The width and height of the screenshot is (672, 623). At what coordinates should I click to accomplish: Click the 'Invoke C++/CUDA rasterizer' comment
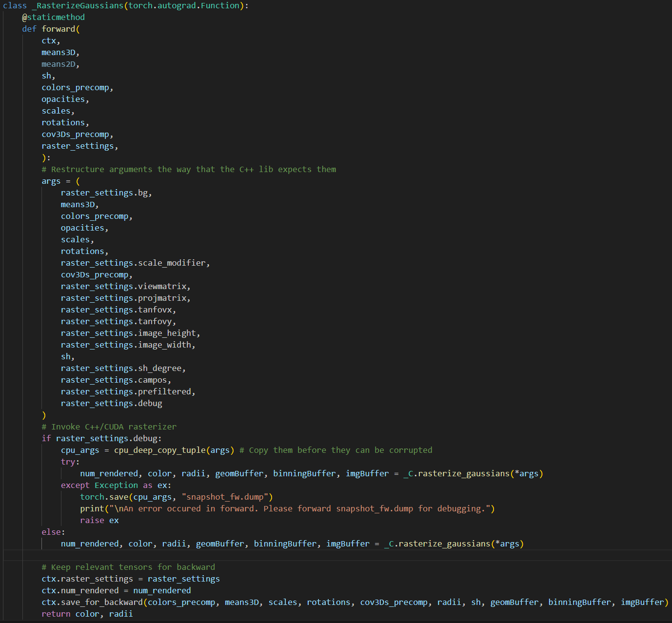pyautogui.click(x=109, y=427)
